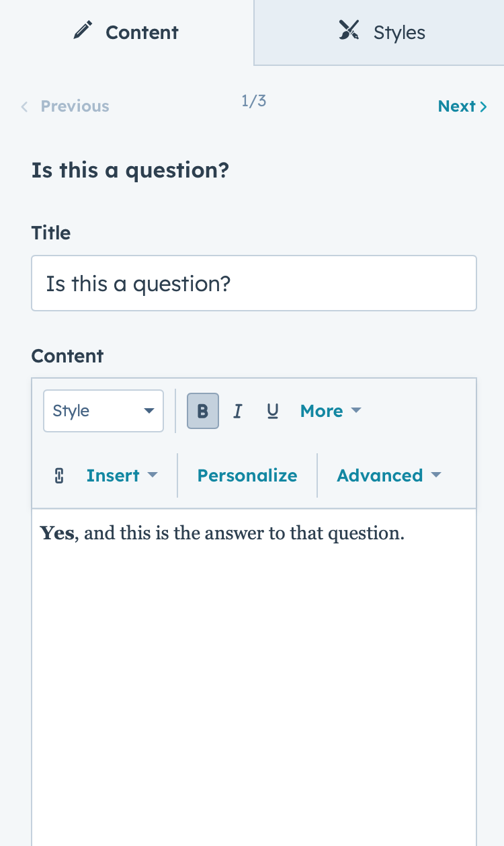This screenshot has height=846, width=504.
Task: Click the link chain icon
Action: [59, 475]
